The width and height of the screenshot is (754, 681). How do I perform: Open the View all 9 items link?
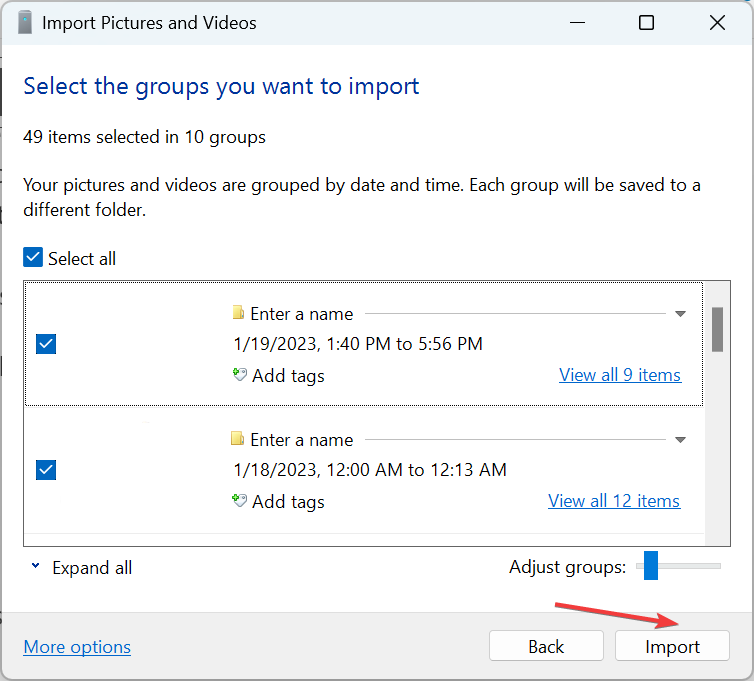[x=620, y=375]
